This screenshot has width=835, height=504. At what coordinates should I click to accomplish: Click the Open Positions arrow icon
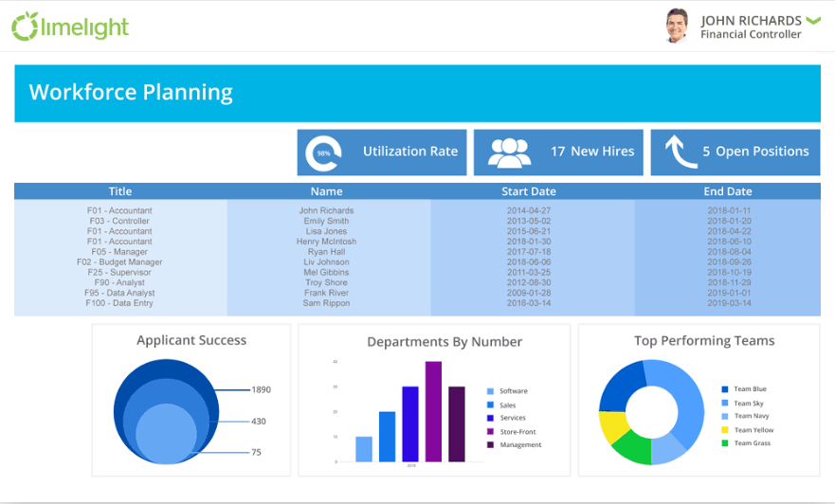pos(681,152)
